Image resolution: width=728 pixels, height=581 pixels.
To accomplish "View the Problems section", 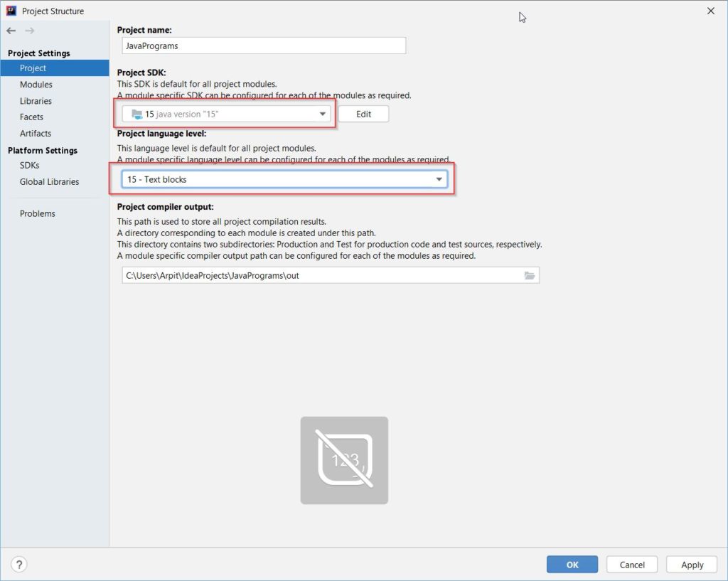I will click(37, 213).
